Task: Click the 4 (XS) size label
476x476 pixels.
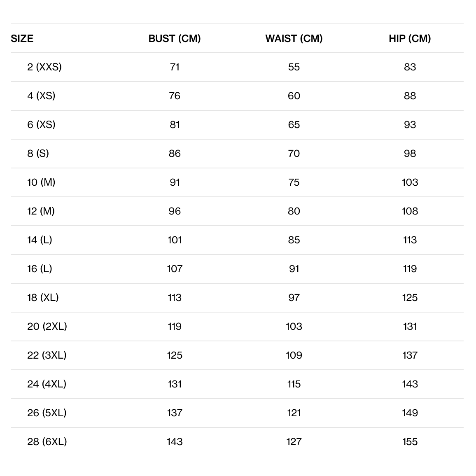Action: [x=41, y=96]
